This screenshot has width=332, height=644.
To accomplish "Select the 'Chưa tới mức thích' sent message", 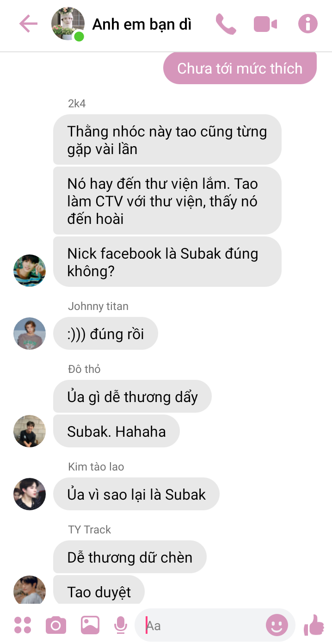I will tap(240, 68).
